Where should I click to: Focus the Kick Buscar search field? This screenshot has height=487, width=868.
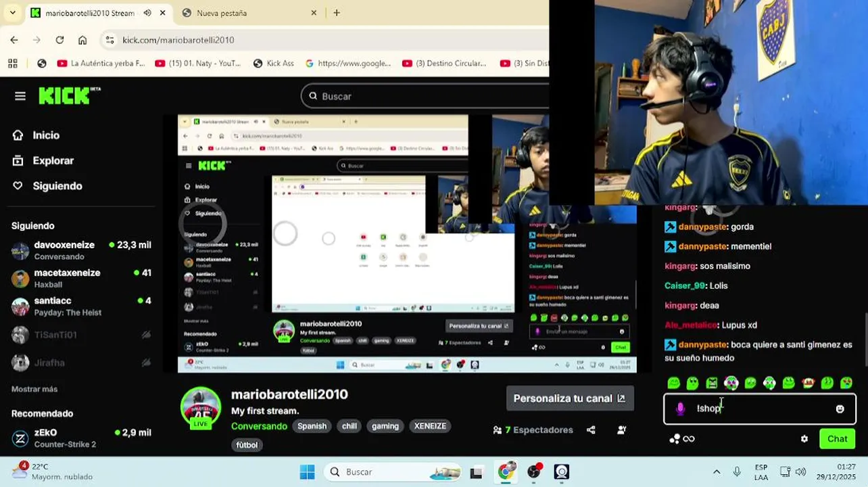point(425,96)
